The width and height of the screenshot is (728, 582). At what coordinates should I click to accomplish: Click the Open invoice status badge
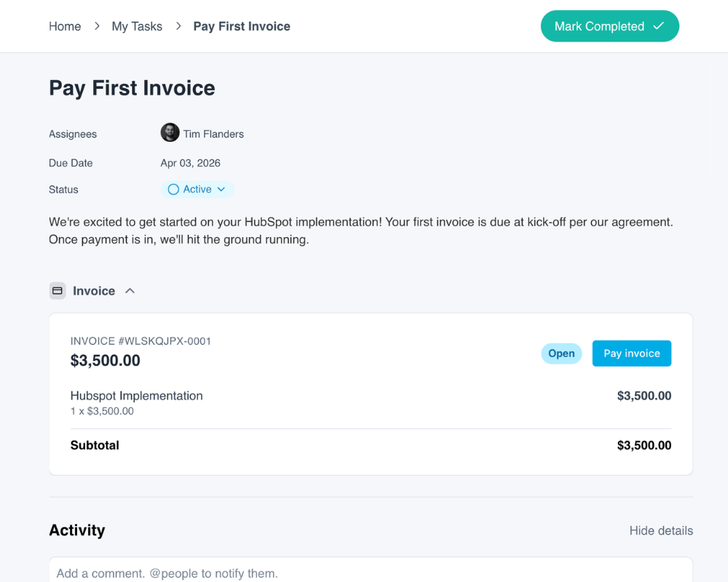click(561, 353)
